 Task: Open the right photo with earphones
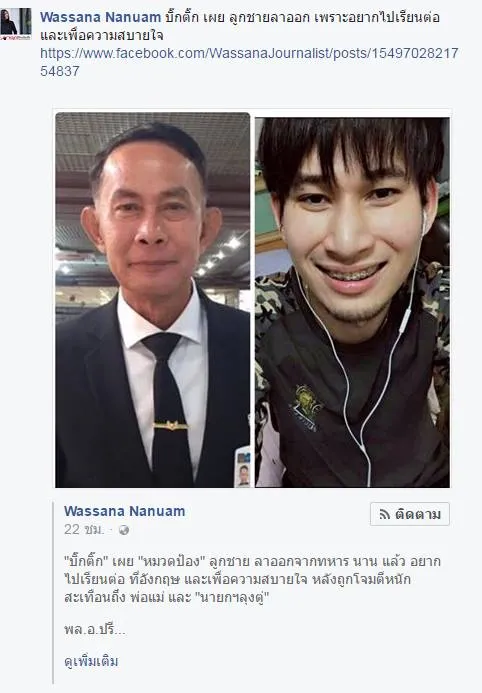[352, 302]
